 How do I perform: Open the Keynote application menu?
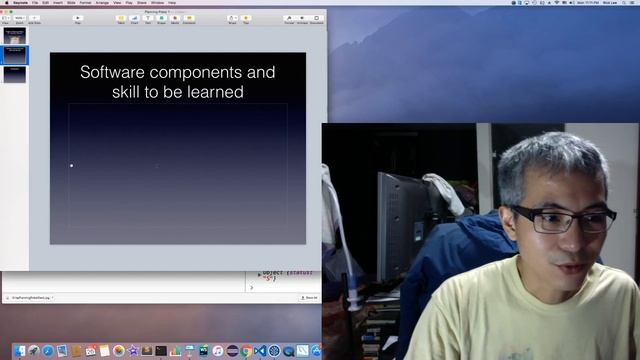[20, 2]
